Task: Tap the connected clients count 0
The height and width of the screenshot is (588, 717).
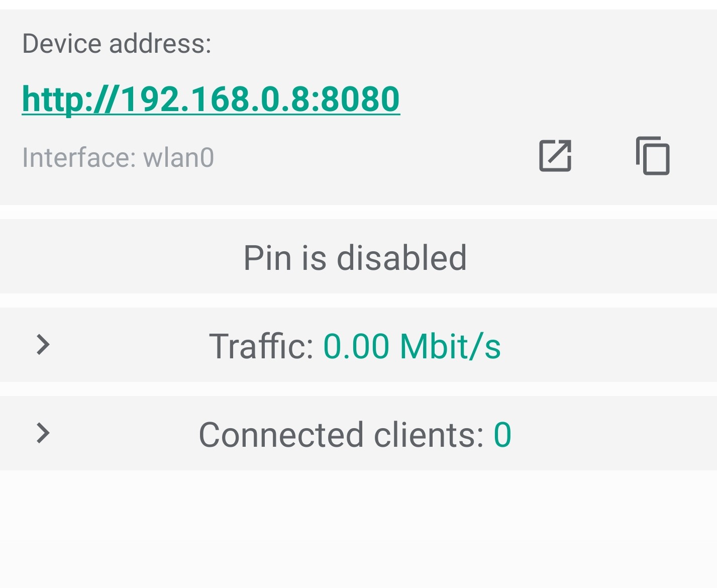Action: click(x=502, y=435)
